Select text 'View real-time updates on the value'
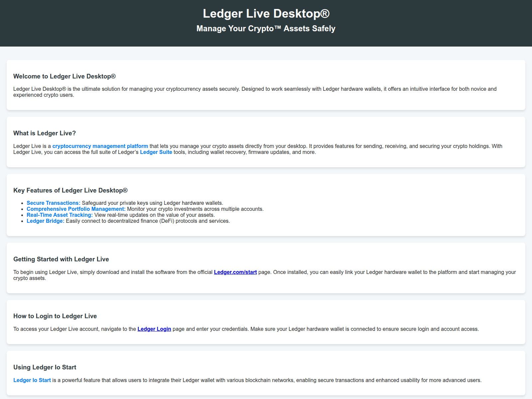Viewport: 532px width, 399px height. click(137, 215)
